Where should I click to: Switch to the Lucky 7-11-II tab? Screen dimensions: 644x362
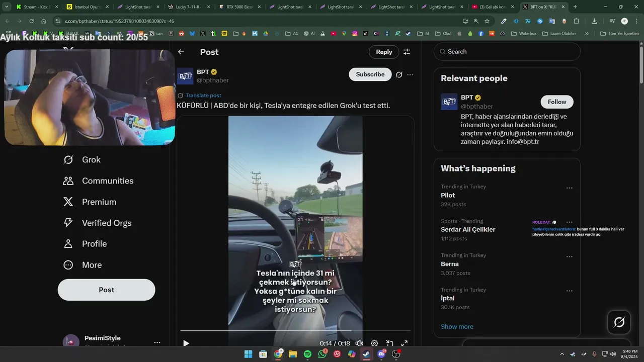[189, 7]
